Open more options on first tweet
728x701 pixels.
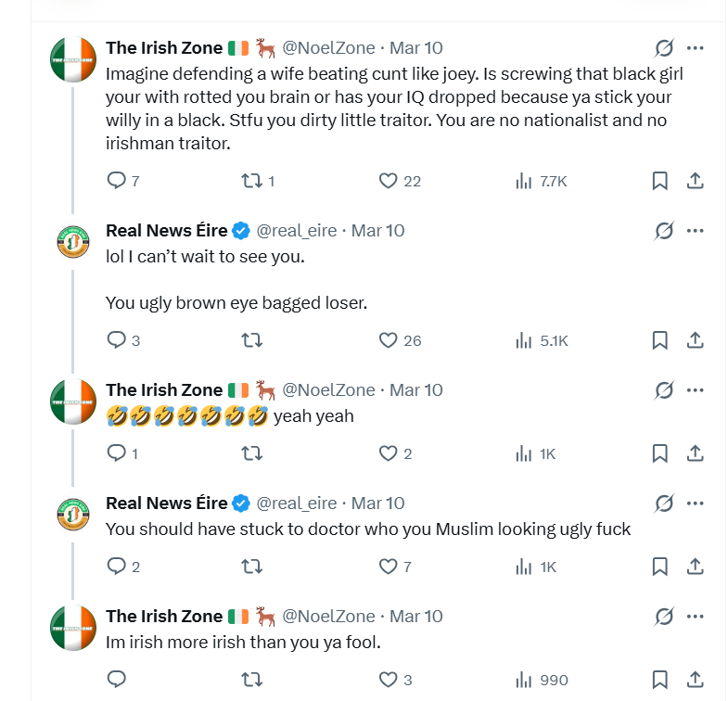click(695, 48)
